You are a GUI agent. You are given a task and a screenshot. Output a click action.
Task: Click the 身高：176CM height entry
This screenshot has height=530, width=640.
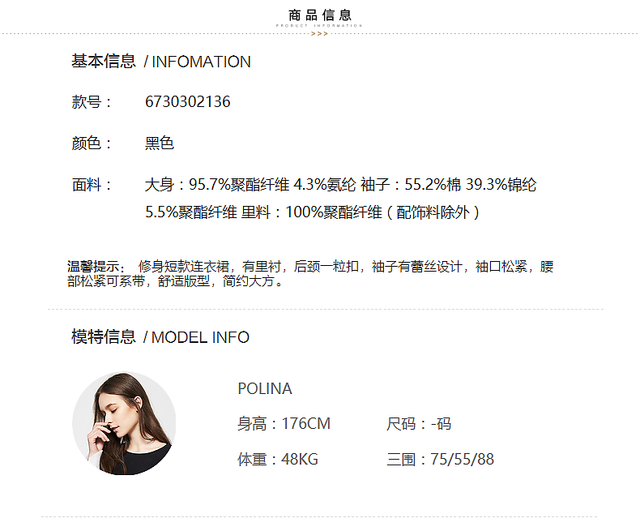click(x=284, y=424)
